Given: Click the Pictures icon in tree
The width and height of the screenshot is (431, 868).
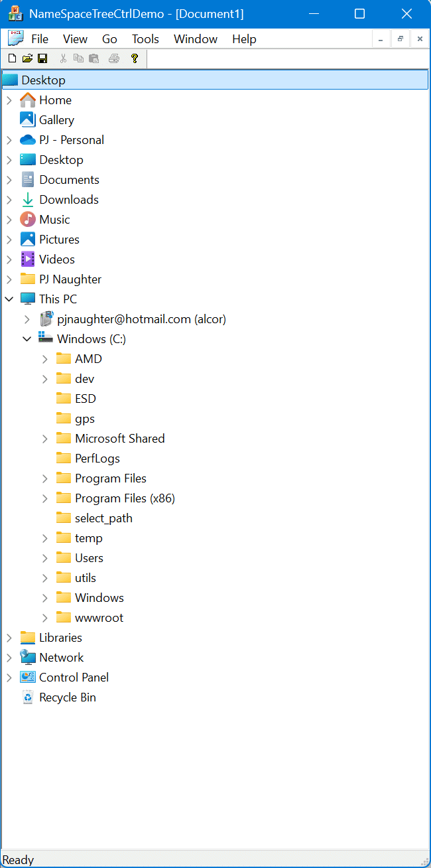Looking at the screenshot, I should [28, 240].
